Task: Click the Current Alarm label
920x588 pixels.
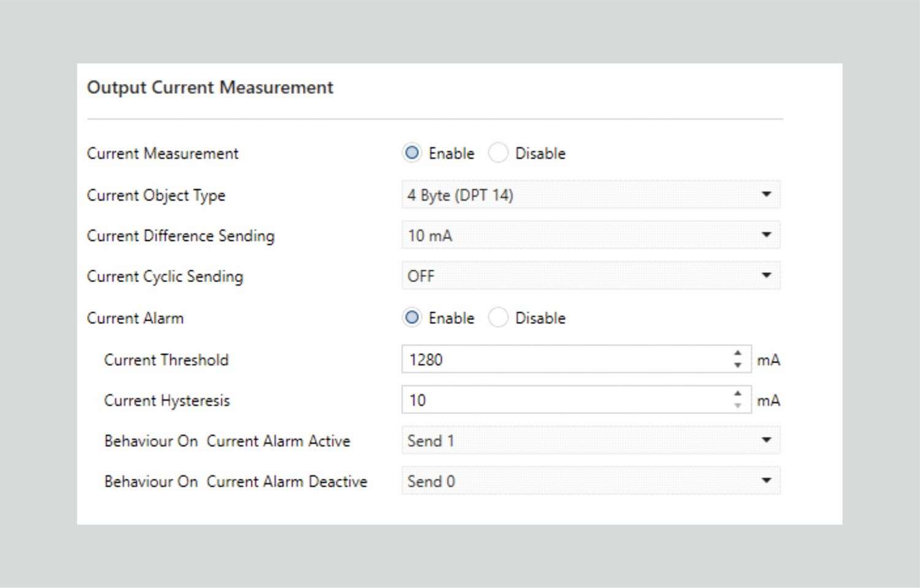Action: [136, 318]
